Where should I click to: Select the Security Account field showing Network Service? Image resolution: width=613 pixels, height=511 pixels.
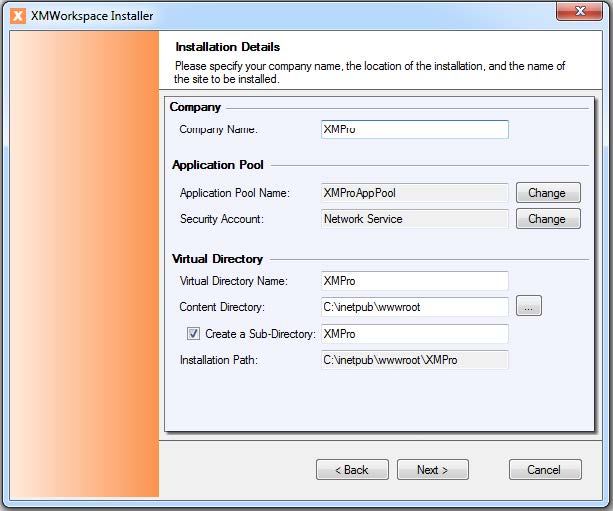tap(414, 218)
